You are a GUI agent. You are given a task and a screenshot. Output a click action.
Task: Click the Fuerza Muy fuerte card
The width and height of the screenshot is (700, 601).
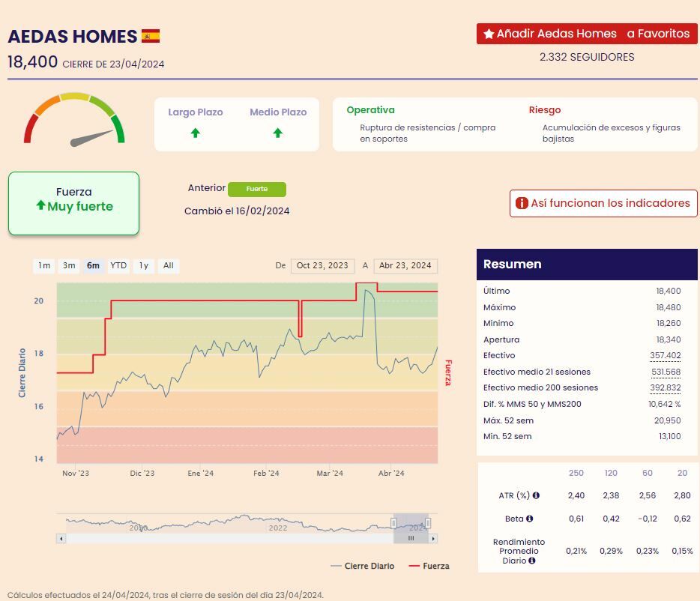(73, 203)
